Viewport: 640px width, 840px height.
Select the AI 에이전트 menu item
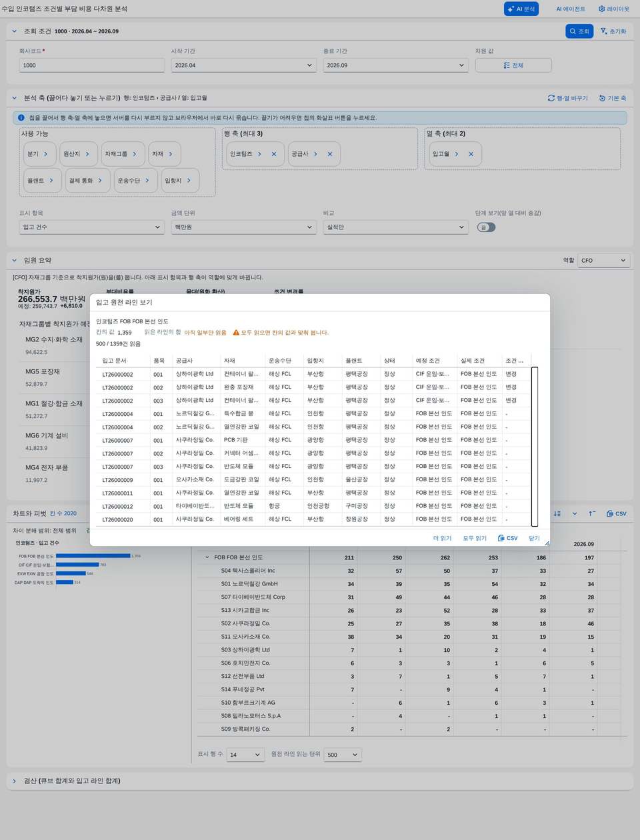(571, 9)
